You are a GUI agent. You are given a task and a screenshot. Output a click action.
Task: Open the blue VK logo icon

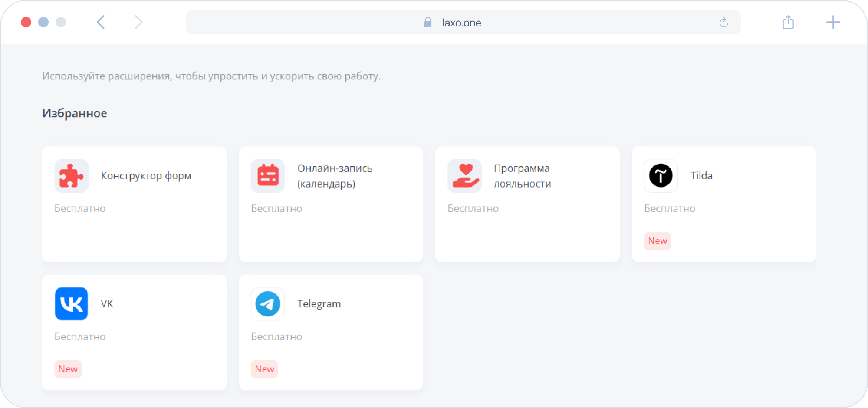71,304
